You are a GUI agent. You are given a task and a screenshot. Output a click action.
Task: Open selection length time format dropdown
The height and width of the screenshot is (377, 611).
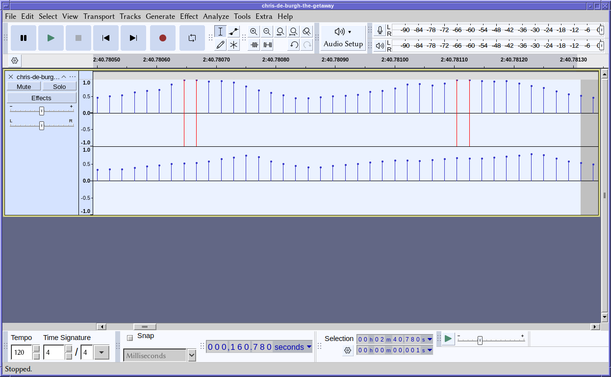(429, 350)
